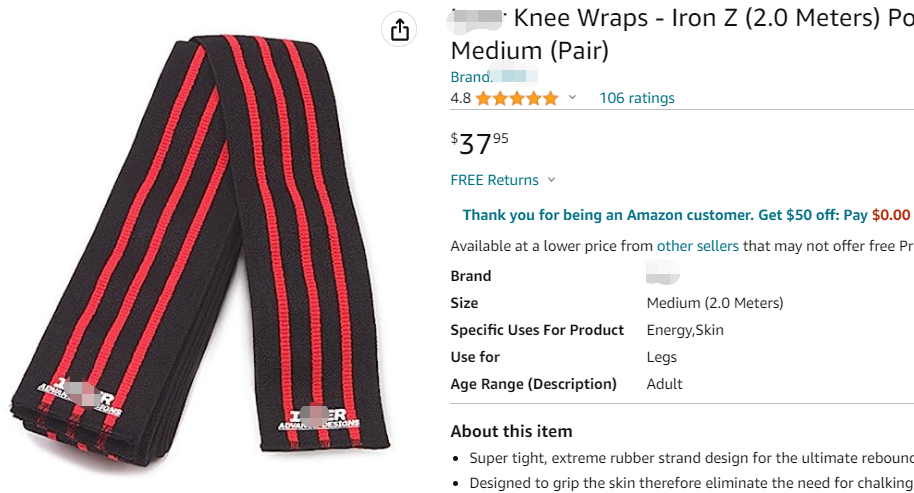The width and height of the screenshot is (914, 493).
Task: Click the $37.95 price
Action: pos(479,143)
